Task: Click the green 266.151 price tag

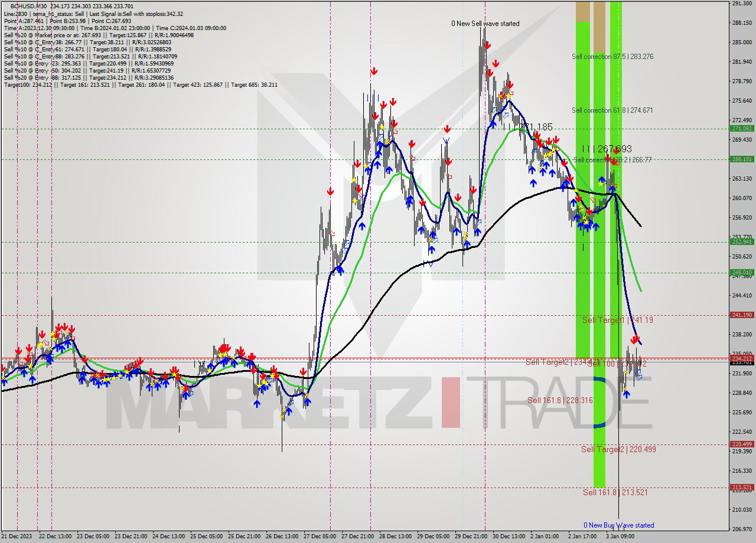Action: click(x=742, y=159)
